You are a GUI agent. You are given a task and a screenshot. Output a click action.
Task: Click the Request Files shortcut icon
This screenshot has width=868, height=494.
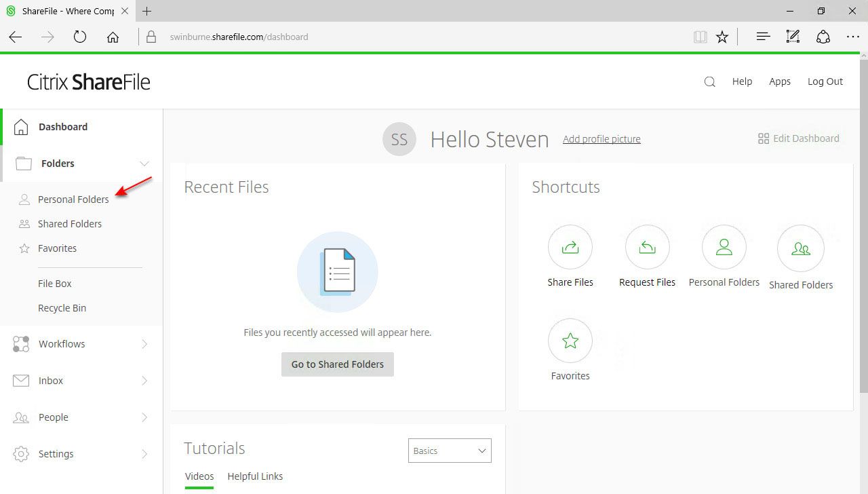tap(647, 248)
